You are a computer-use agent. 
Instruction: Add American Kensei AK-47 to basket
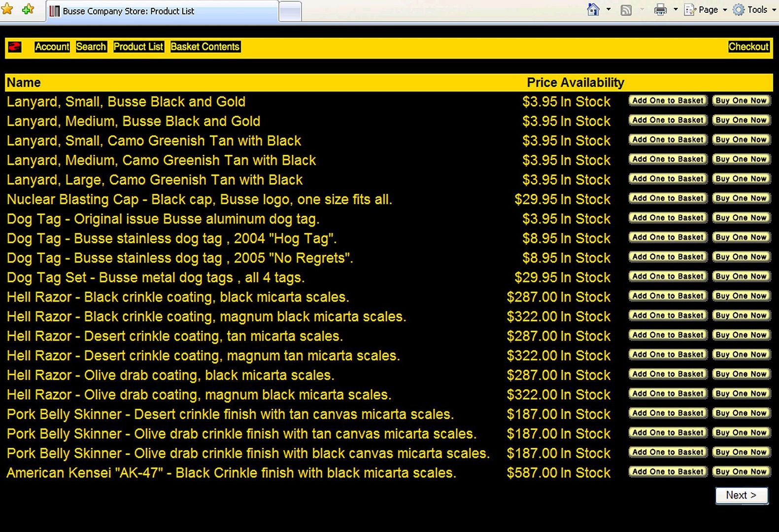coord(668,472)
